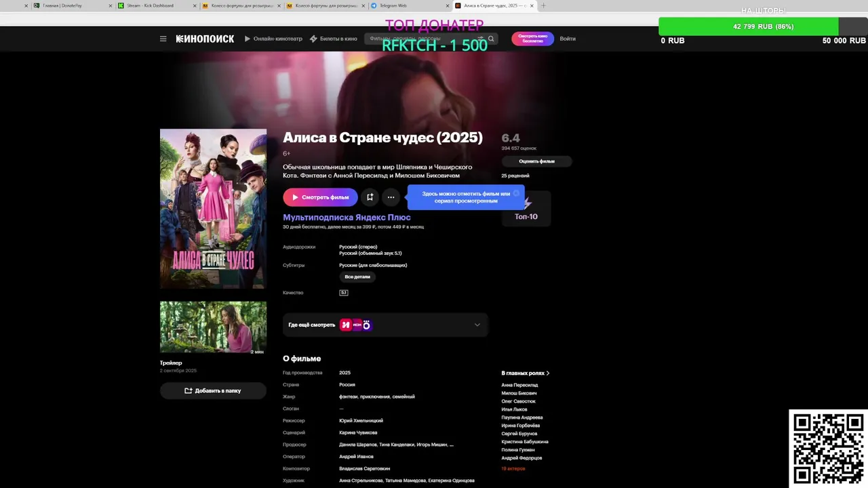868x488 pixels.
Task: Click the 394 657 оценок rating count
Action: click(x=519, y=148)
